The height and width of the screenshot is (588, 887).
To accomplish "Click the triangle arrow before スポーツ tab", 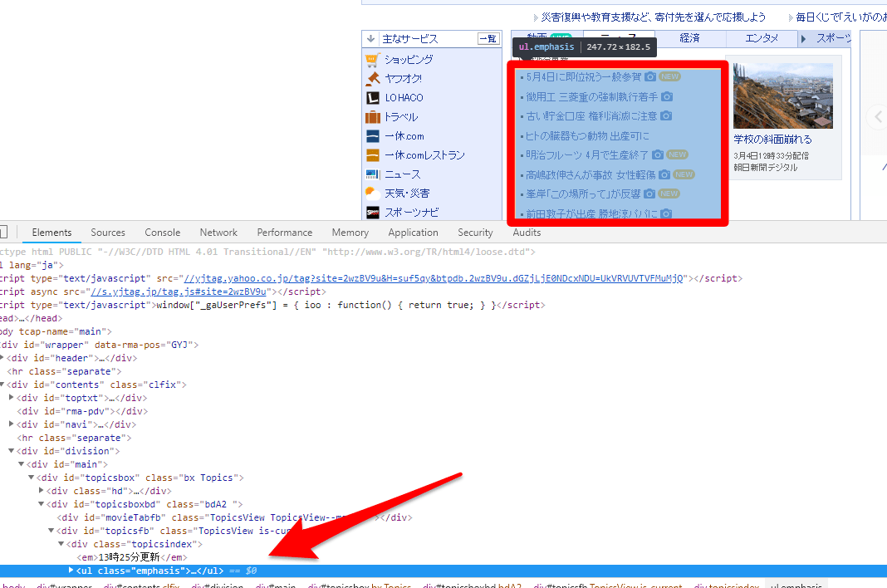I will (803, 39).
